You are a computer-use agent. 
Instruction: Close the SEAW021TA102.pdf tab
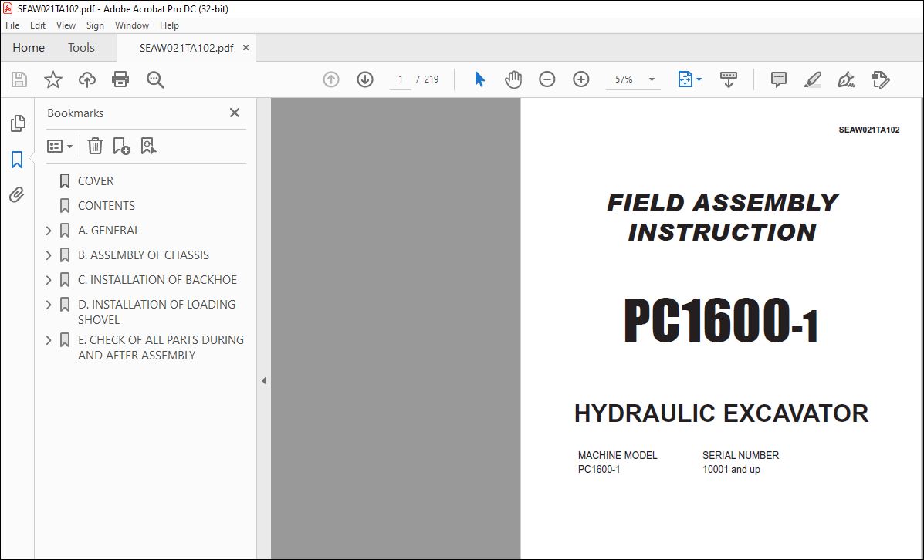(x=245, y=48)
